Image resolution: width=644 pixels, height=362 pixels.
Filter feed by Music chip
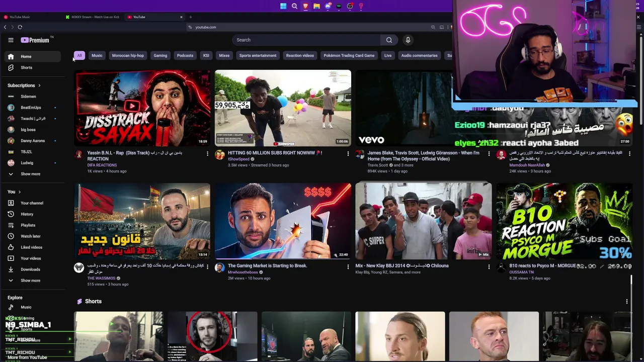pos(97,56)
